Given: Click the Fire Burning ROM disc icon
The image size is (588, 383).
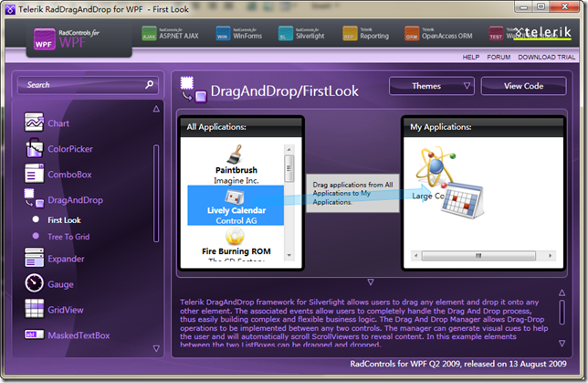Looking at the screenshot, I should click(235, 237).
